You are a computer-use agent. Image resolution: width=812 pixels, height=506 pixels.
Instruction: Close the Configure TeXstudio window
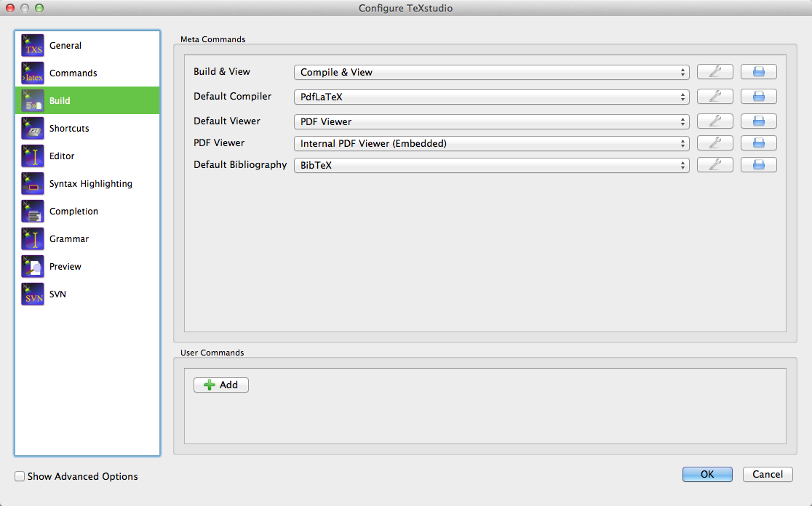tap(10, 8)
